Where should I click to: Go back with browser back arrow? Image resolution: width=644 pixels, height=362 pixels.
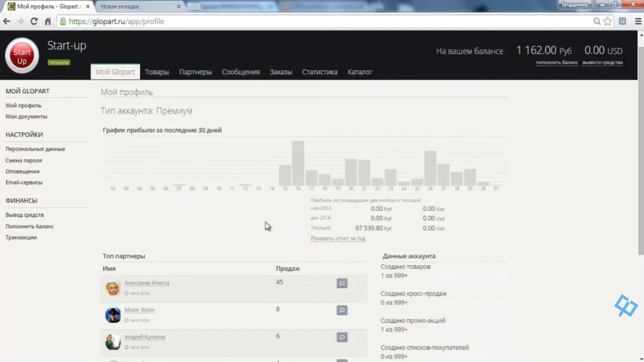pos(7,22)
